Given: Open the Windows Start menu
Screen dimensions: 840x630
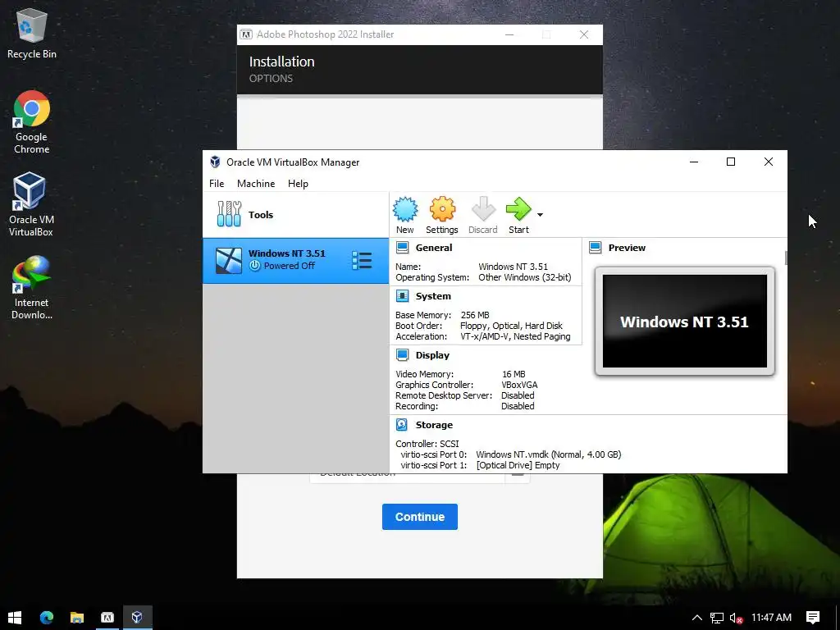Looking at the screenshot, I should 15,617.
